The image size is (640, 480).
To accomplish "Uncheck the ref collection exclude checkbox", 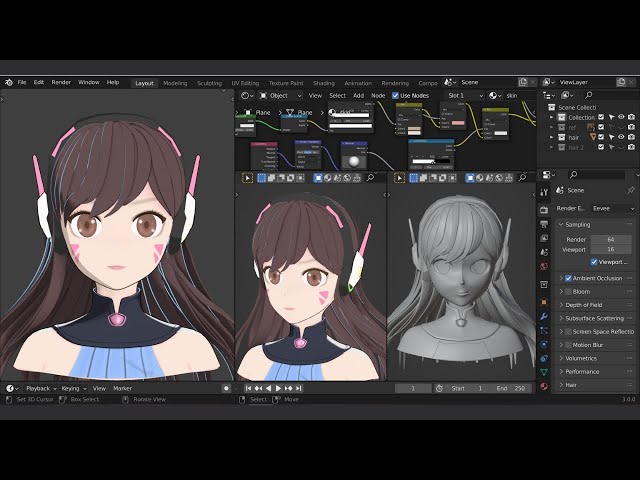I will (x=601, y=127).
